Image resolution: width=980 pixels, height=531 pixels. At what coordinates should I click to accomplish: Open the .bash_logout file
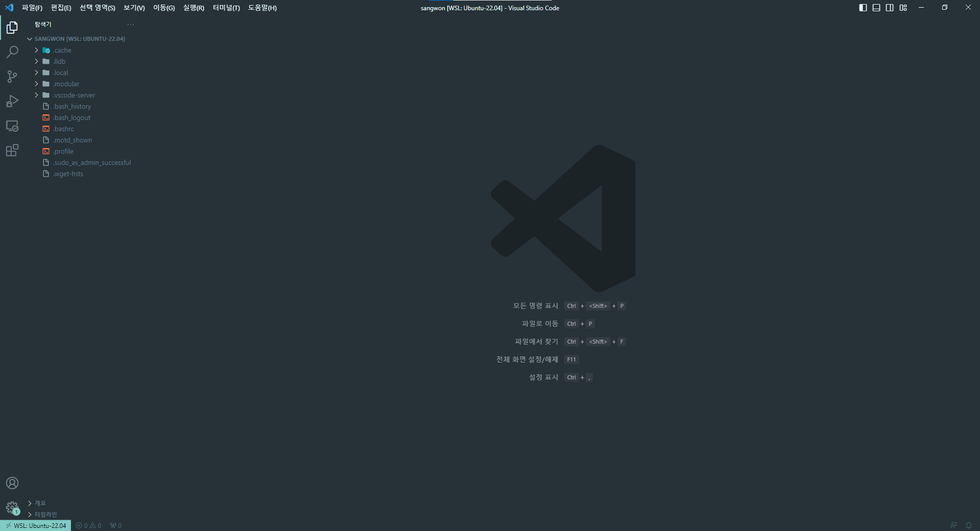coord(82,117)
